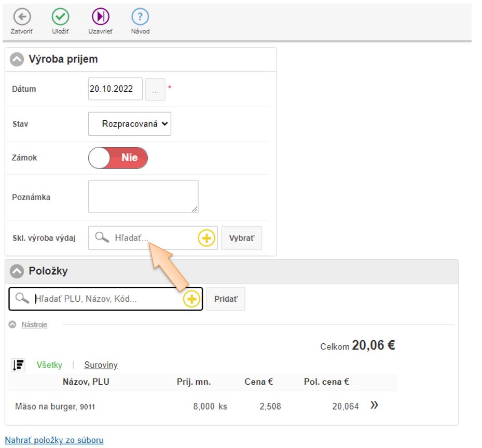Save with the Uložiť checkmark icon
Screen dimensions: 482x448
tap(61, 17)
